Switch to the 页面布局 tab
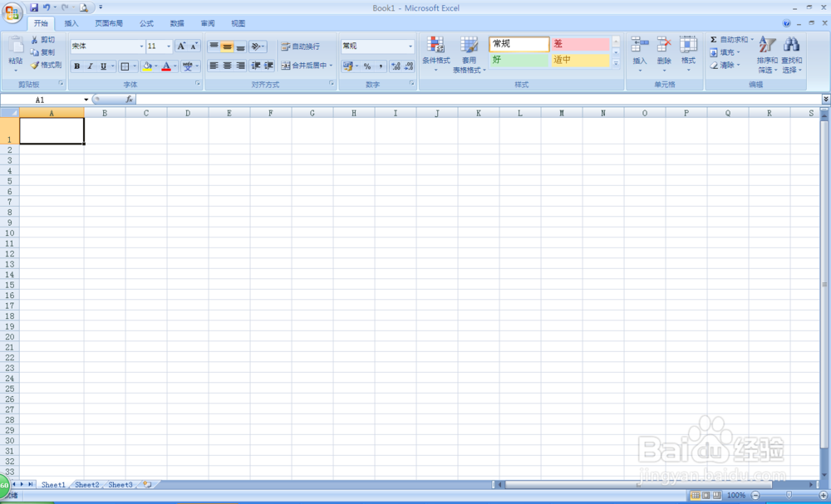The width and height of the screenshot is (831, 504). (109, 23)
